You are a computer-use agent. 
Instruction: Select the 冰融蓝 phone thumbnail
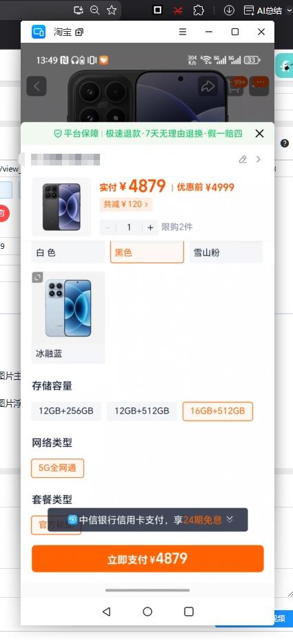[x=68, y=317]
